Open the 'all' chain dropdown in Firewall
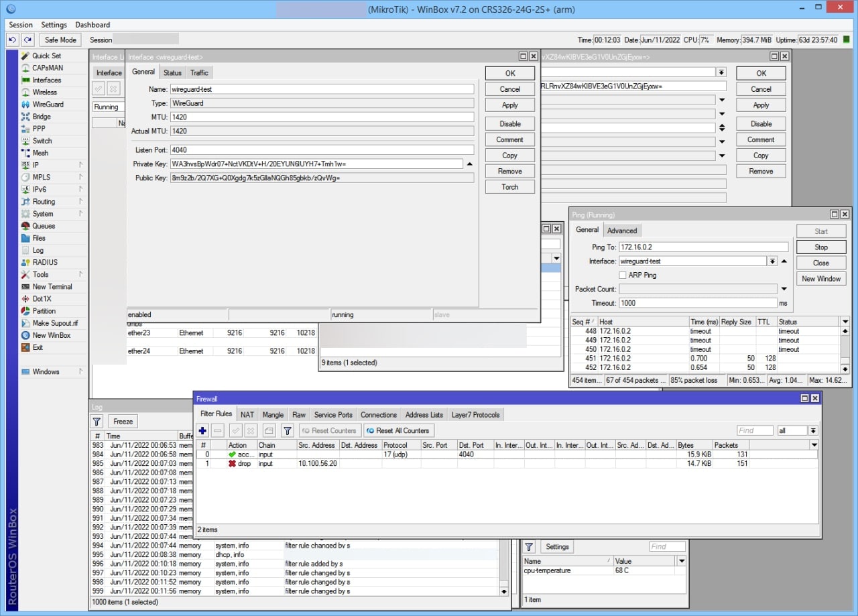 pyautogui.click(x=813, y=430)
